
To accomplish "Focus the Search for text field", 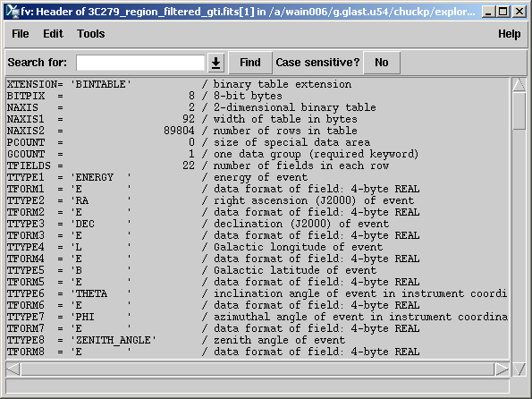I will click(x=140, y=63).
